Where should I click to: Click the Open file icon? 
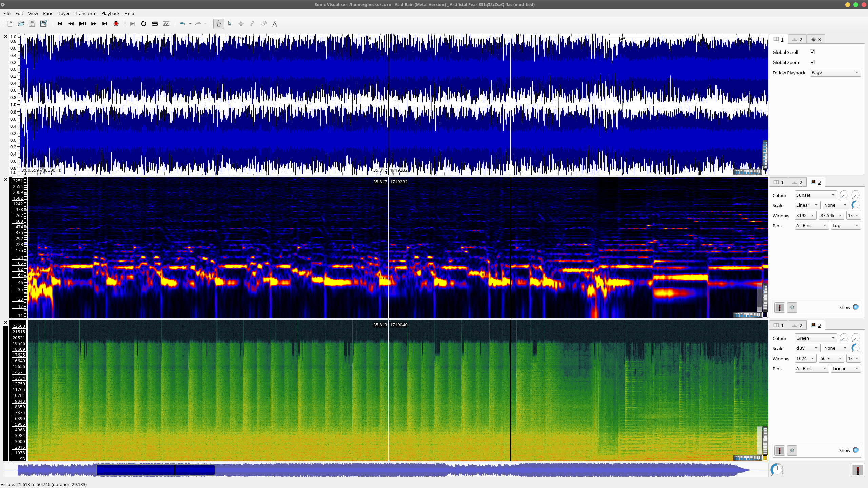[x=21, y=24]
